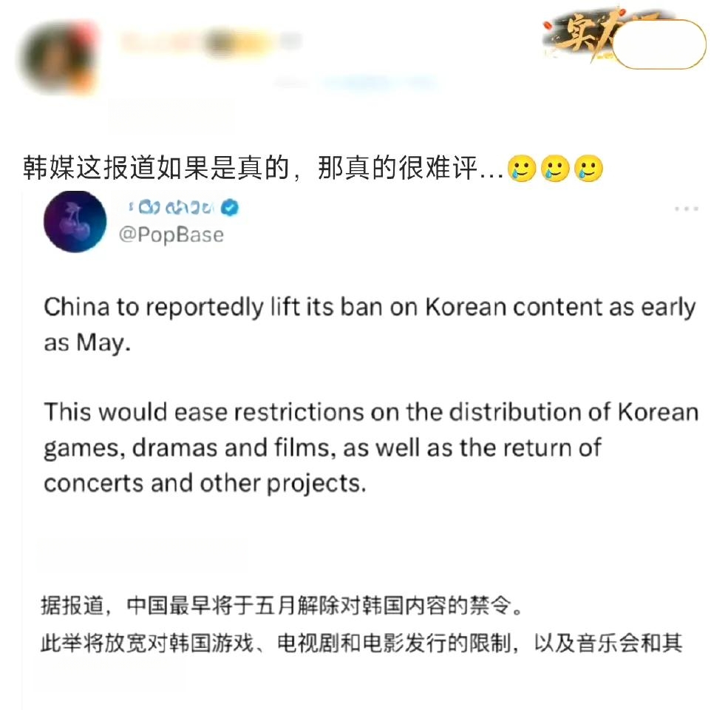
Task: Tap the white pill-shaped button at top right
Action: (659, 44)
